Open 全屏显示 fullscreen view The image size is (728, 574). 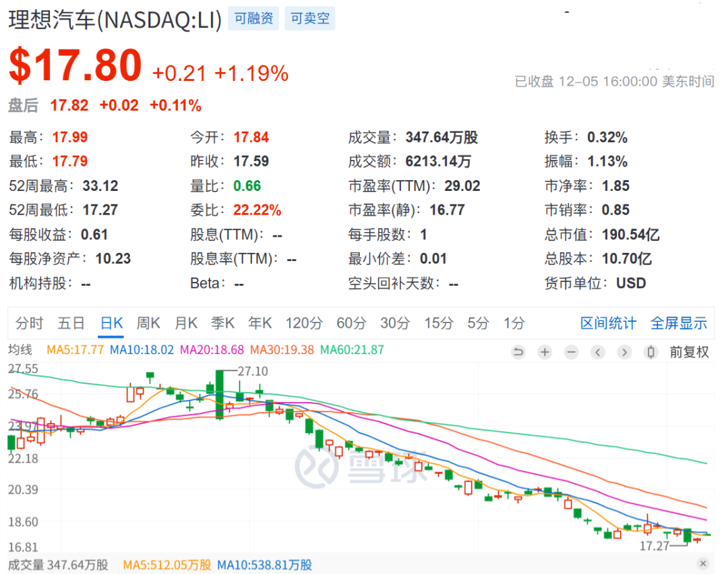click(x=679, y=323)
